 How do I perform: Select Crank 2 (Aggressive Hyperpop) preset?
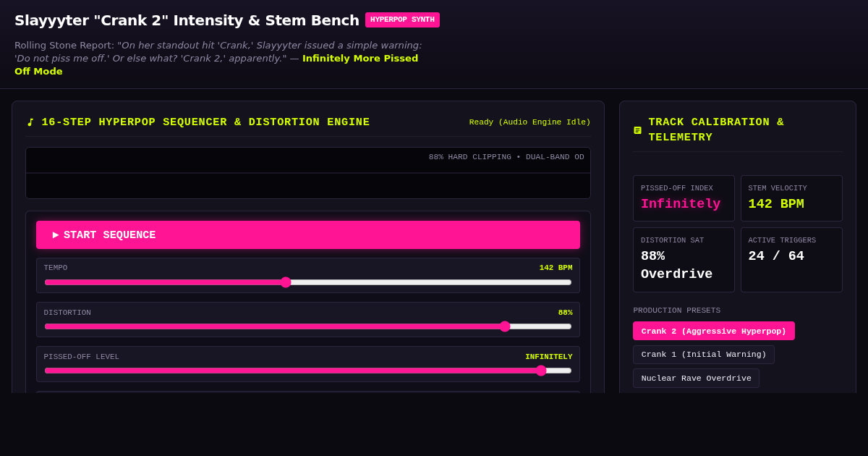(714, 331)
